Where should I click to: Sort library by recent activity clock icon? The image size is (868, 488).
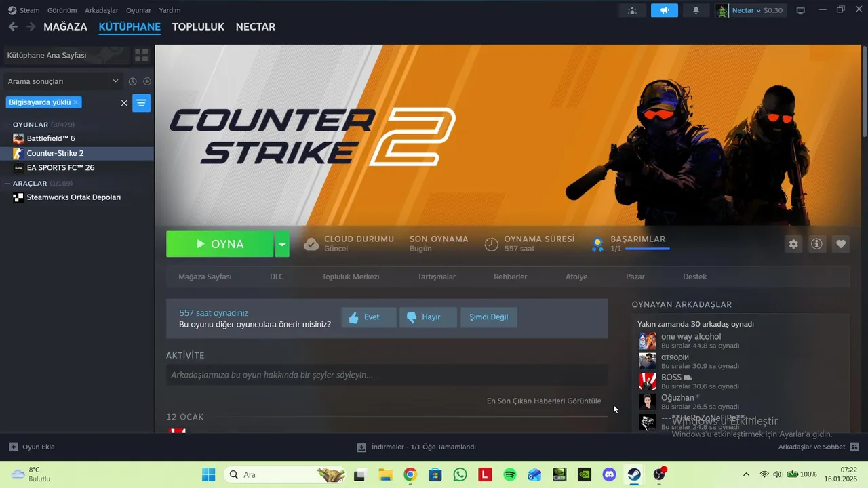[x=133, y=81]
